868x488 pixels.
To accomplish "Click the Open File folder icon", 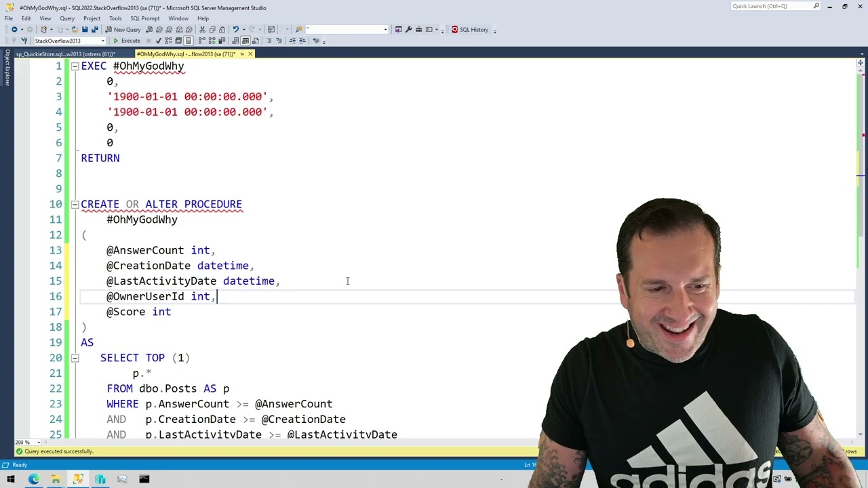I will tap(75, 29).
